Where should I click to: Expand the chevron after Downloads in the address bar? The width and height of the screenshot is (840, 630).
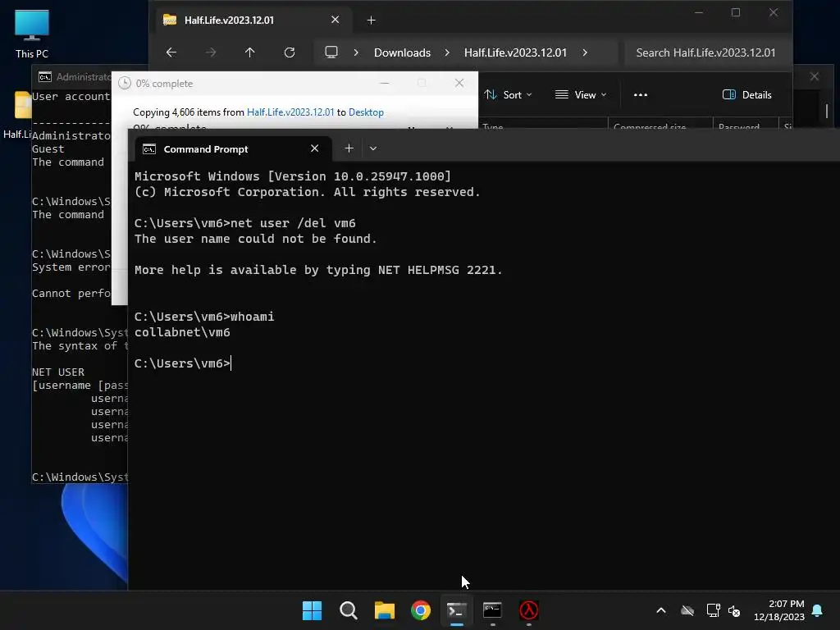point(447,52)
